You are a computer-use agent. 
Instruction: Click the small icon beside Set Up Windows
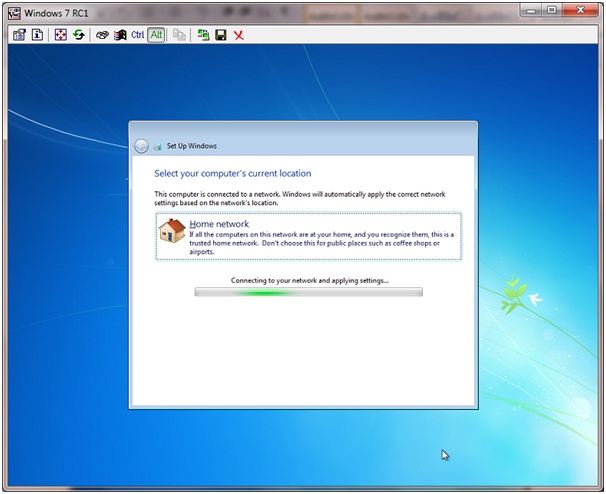coord(158,147)
